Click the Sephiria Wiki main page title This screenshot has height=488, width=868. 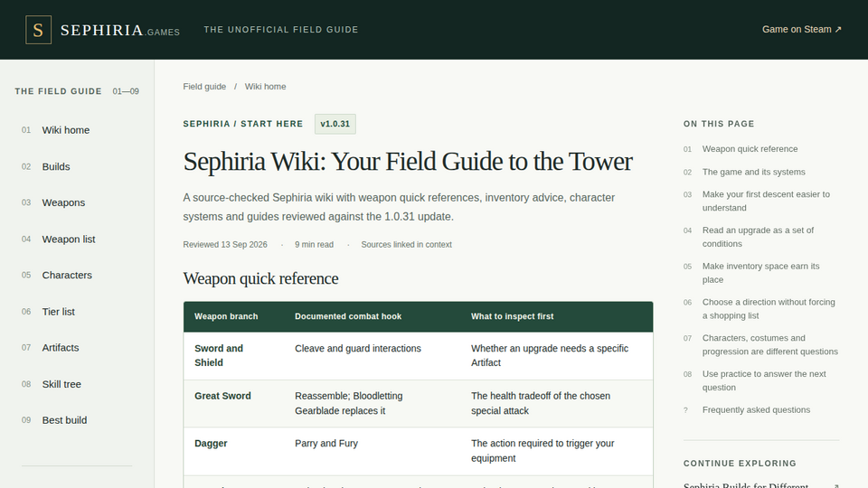coord(408,162)
